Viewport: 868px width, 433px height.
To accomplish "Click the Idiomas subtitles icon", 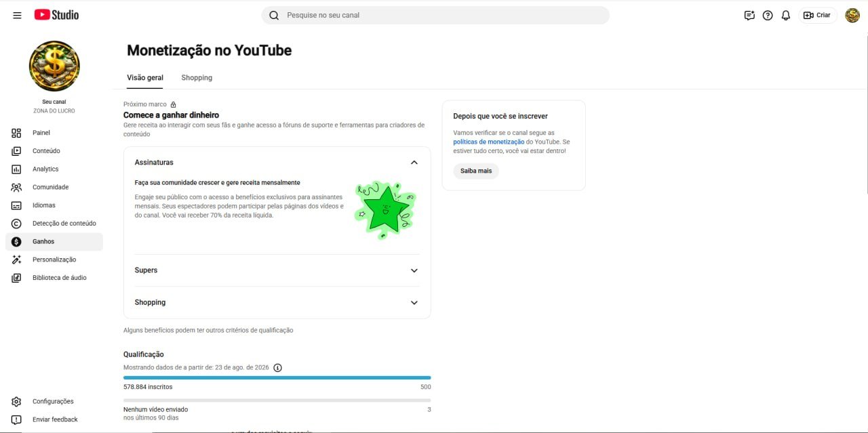I will [x=16, y=205].
